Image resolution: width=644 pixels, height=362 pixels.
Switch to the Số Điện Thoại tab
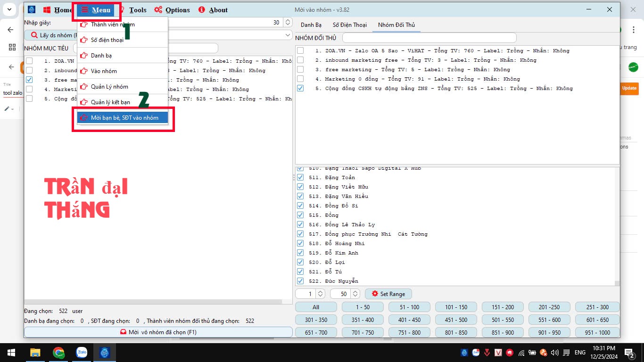349,25
